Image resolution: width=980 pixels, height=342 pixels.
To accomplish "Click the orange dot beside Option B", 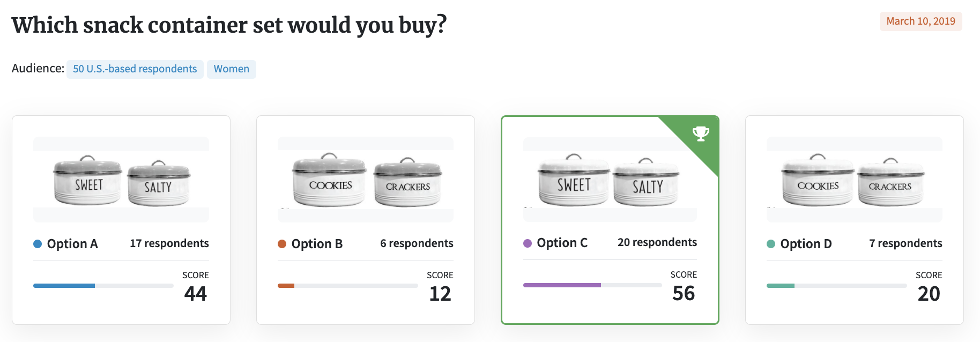I will coord(282,244).
